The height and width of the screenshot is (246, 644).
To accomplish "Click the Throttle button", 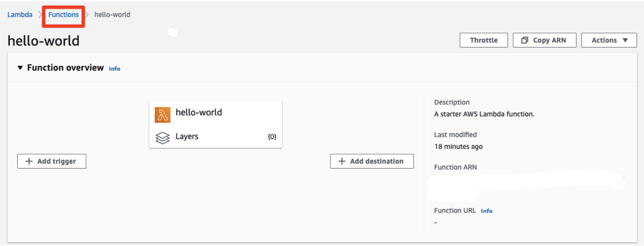I will tap(484, 40).
